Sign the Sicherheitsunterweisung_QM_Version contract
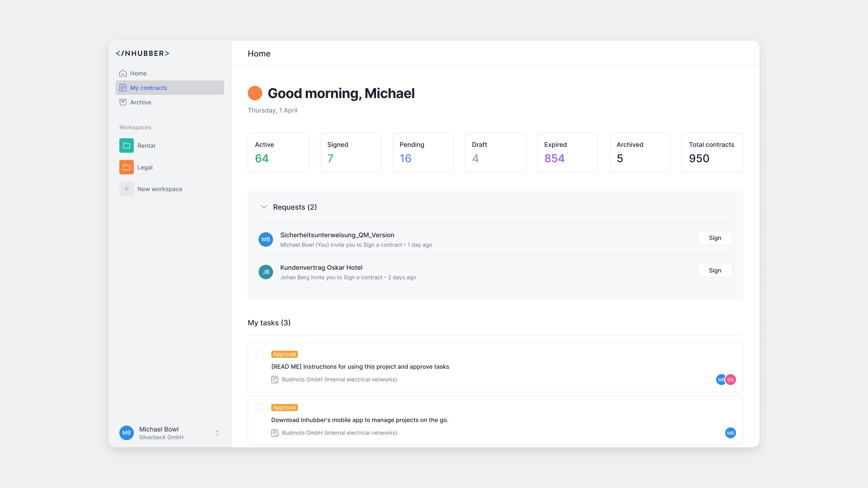Screen dimensions: 868x488 point(715,238)
